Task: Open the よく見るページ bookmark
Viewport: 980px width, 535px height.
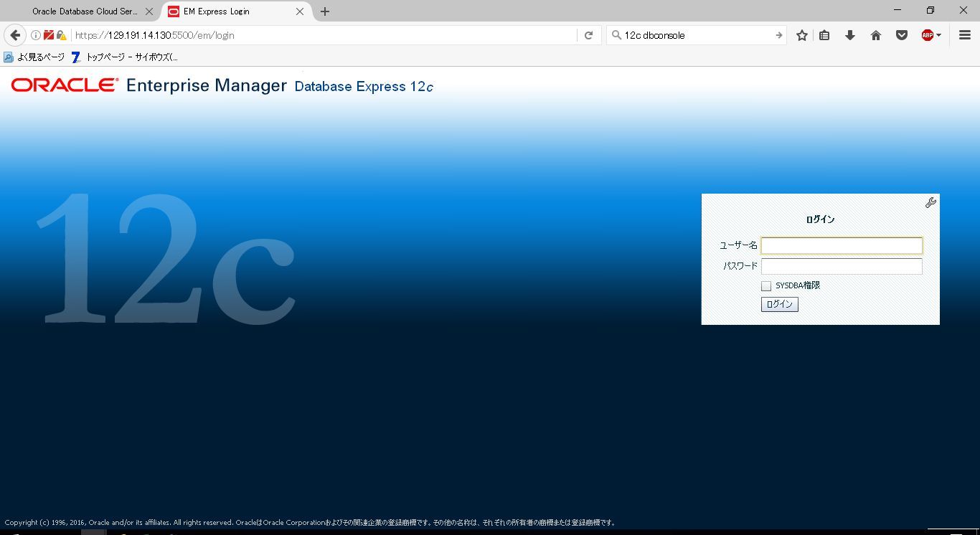Action: click(34, 57)
